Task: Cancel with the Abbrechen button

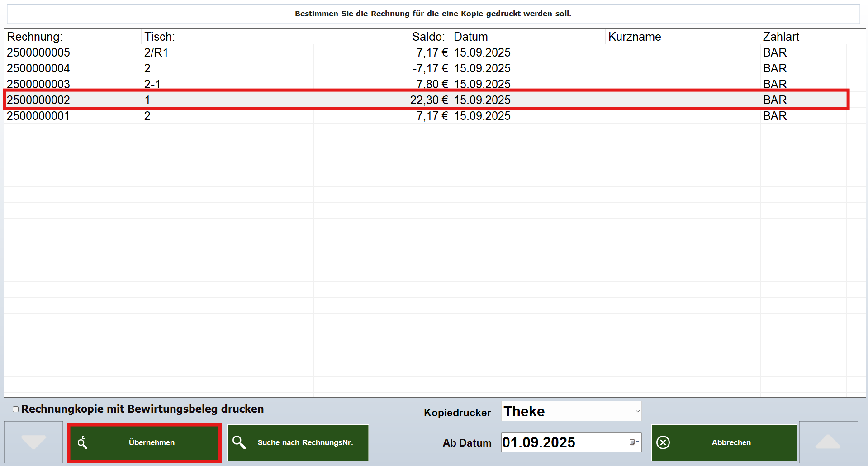Action: click(724, 442)
